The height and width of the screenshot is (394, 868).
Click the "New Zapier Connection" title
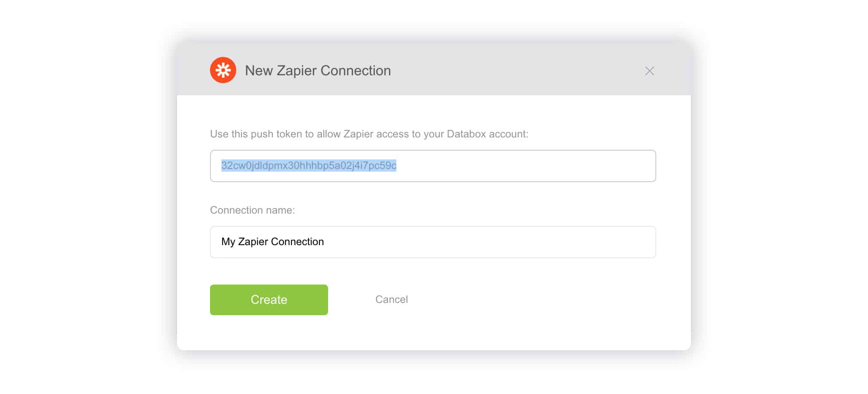coord(318,70)
